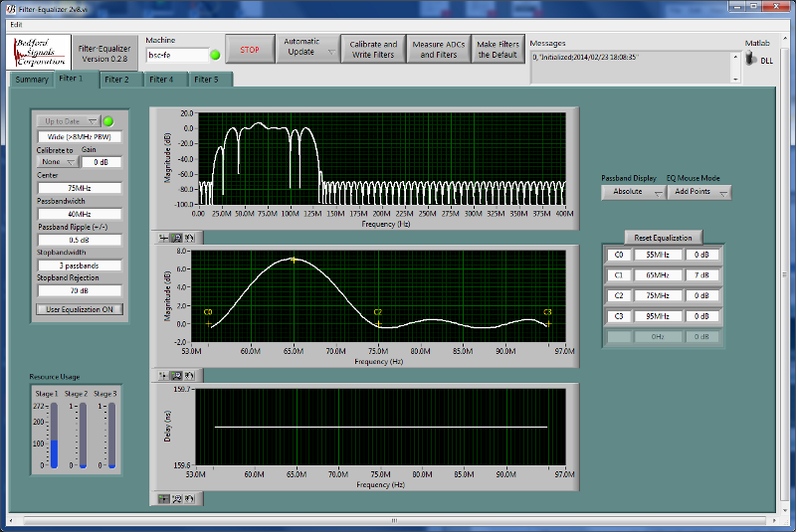Click the C2 frequency field 75MHz
Viewport: 796px width, 532px height.
[658, 295]
